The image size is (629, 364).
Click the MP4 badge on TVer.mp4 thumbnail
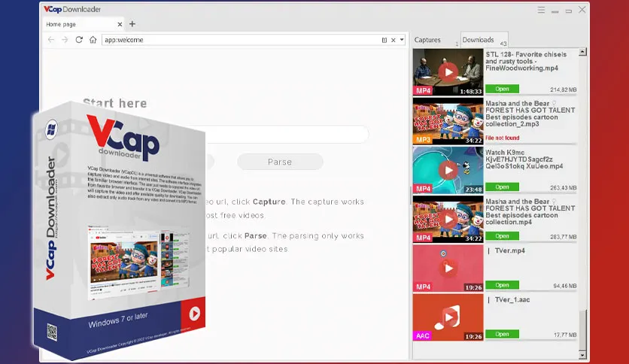pos(423,287)
